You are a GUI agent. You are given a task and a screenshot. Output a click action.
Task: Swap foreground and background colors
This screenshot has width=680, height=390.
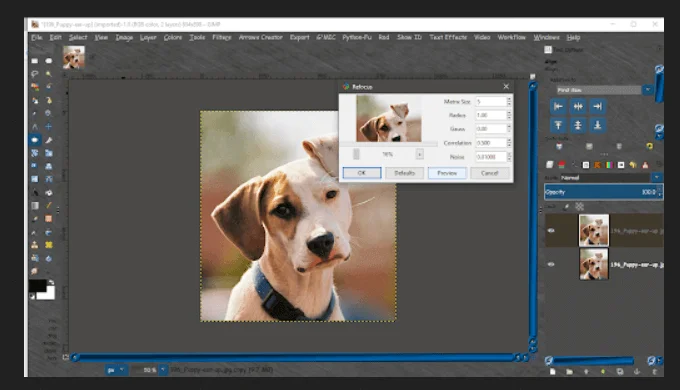pos(51,282)
